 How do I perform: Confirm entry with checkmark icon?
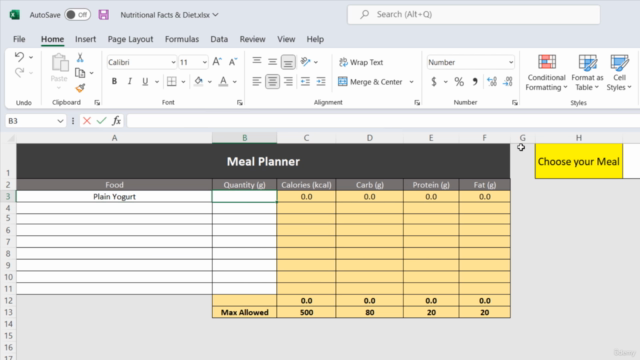102,121
